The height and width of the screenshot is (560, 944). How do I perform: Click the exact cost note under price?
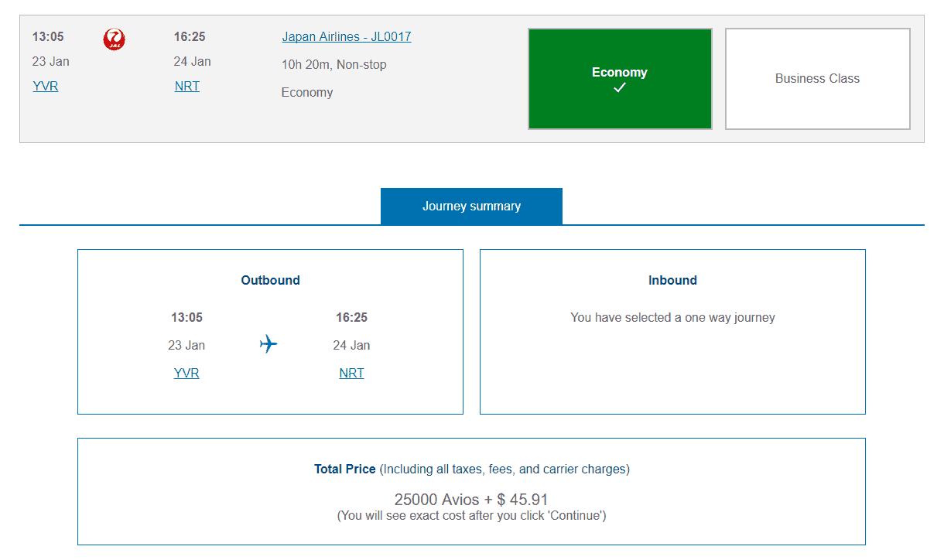click(x=471, y=516)
